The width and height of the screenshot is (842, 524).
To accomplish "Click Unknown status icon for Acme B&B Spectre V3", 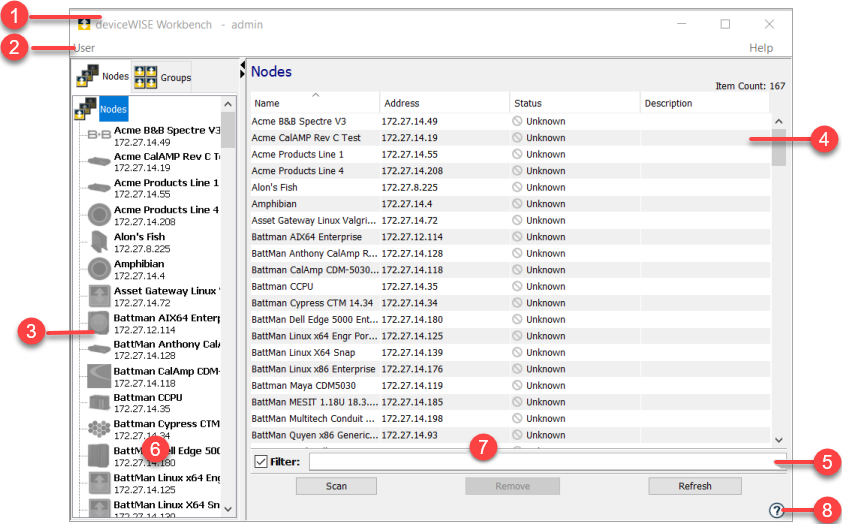I will 517,121.
